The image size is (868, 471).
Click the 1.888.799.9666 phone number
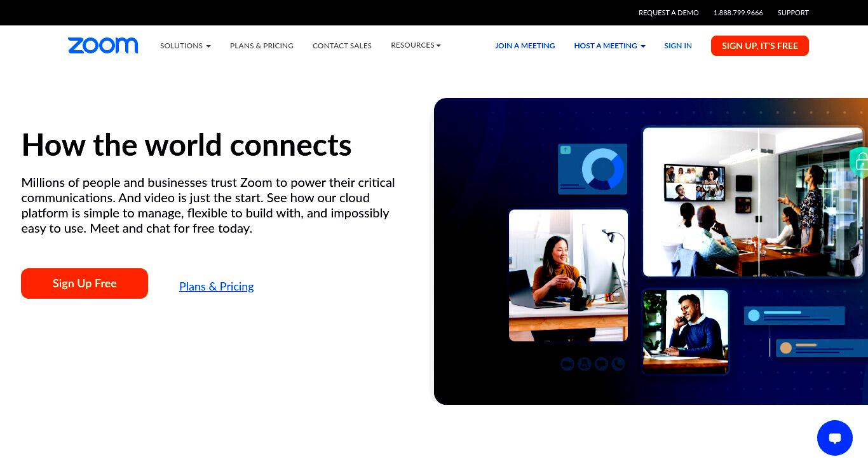click(738, 13)
